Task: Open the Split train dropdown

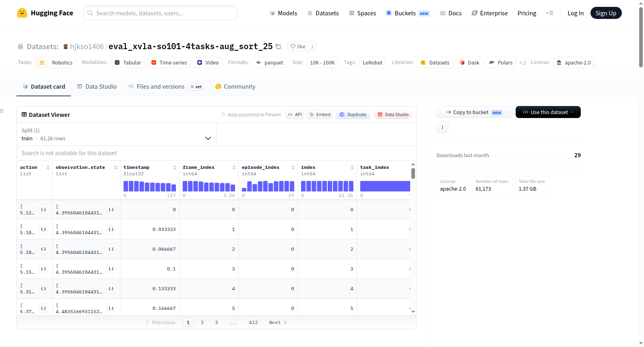Action: (116, 134)
